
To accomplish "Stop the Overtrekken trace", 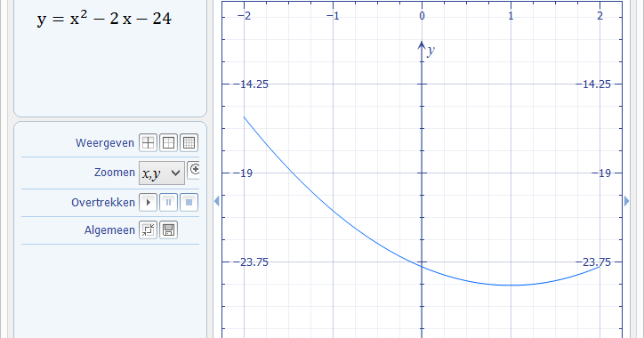I will pyautogui.click(x=189, y=203).
